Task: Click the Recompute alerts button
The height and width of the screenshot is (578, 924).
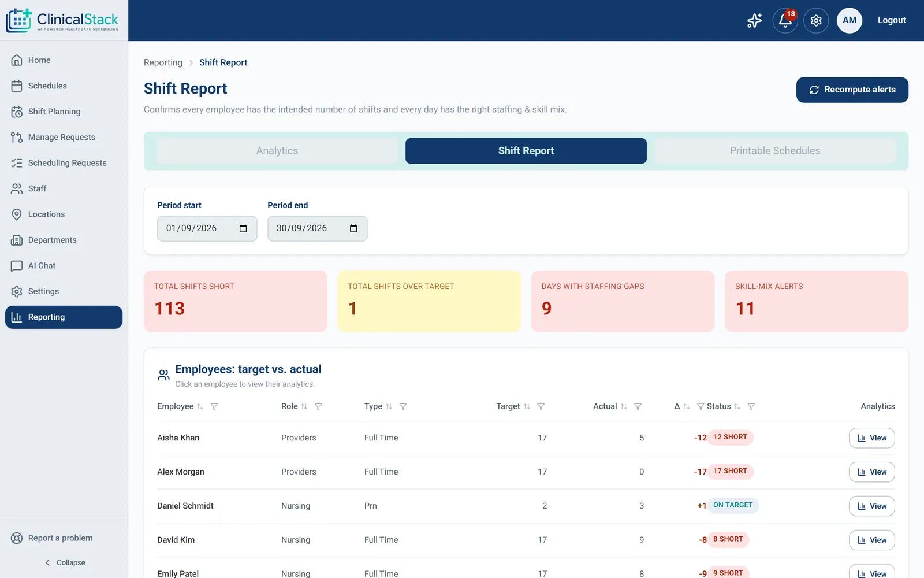Action: [x=852, y=90]
